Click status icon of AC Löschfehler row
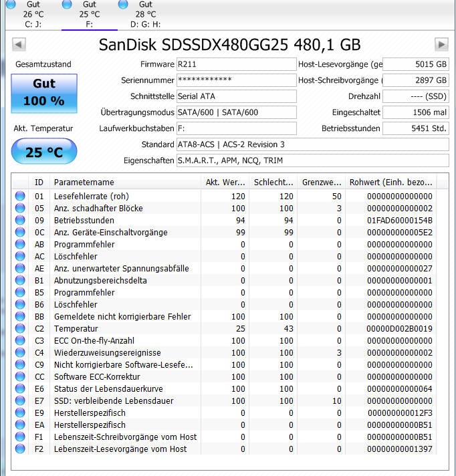This screenshot has height=476, width=456. coord(20,256)
